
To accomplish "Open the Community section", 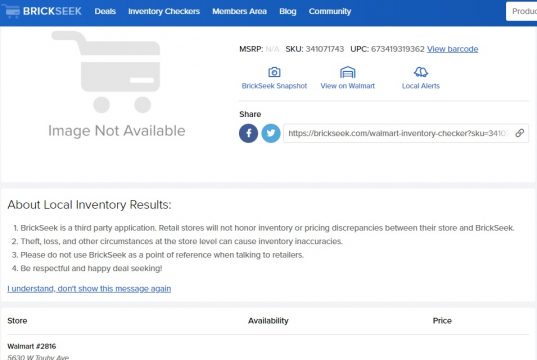I will [330, 11].
